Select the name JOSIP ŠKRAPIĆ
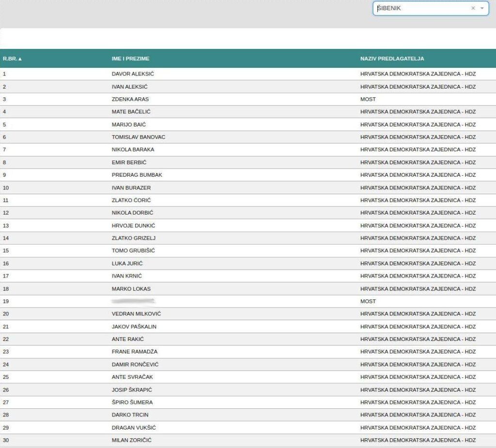 point(132,390)
